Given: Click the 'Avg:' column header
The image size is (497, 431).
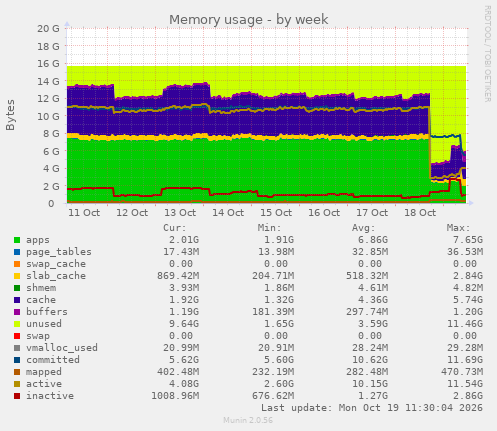Looking at the screenshot, I should 364,228.
